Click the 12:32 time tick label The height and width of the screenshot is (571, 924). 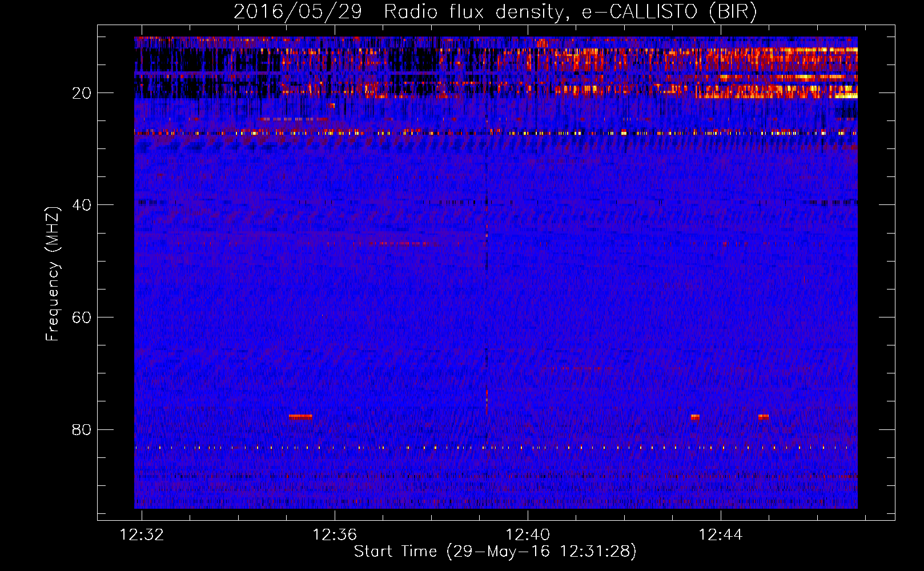[142, 534]
